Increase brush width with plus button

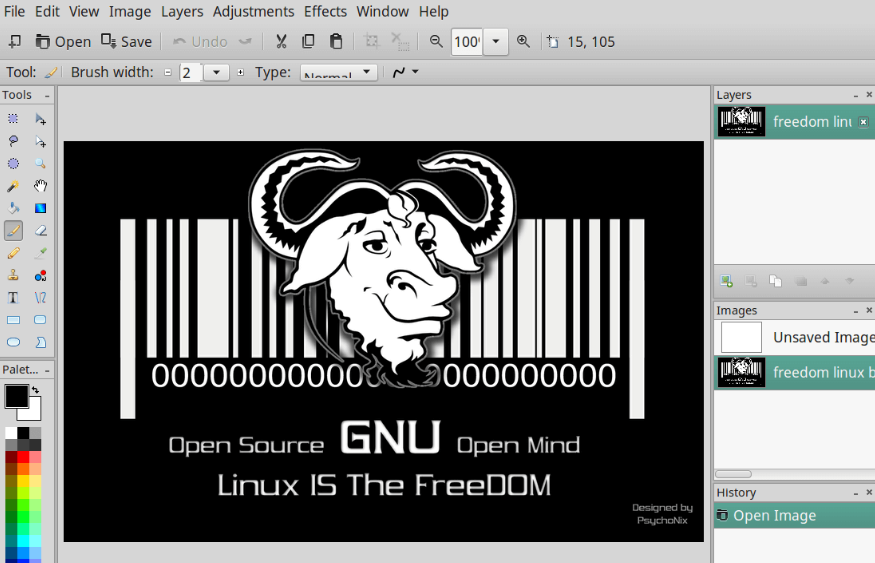[241, 73]
